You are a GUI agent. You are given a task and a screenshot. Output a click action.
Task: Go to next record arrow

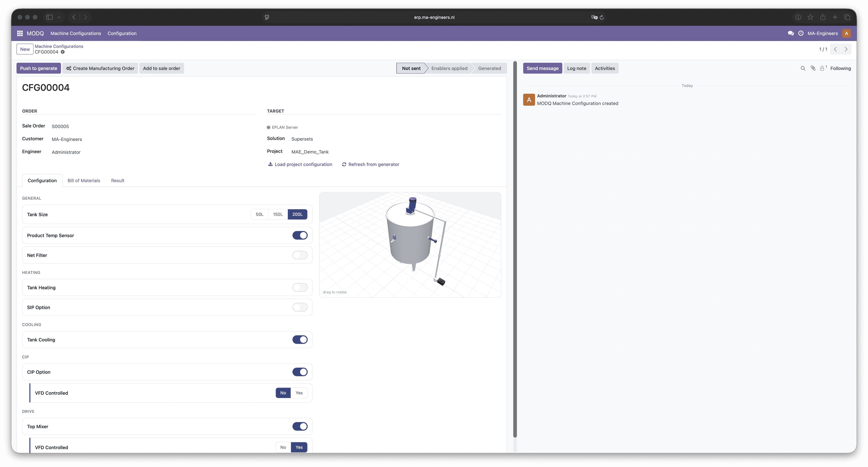click(846, 49)
